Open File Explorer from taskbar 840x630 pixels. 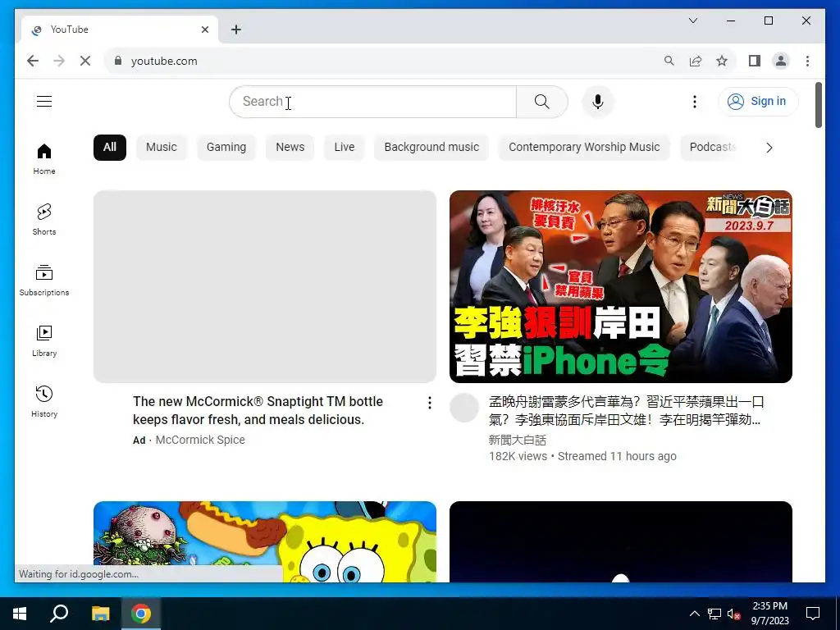tap(100, 614)
